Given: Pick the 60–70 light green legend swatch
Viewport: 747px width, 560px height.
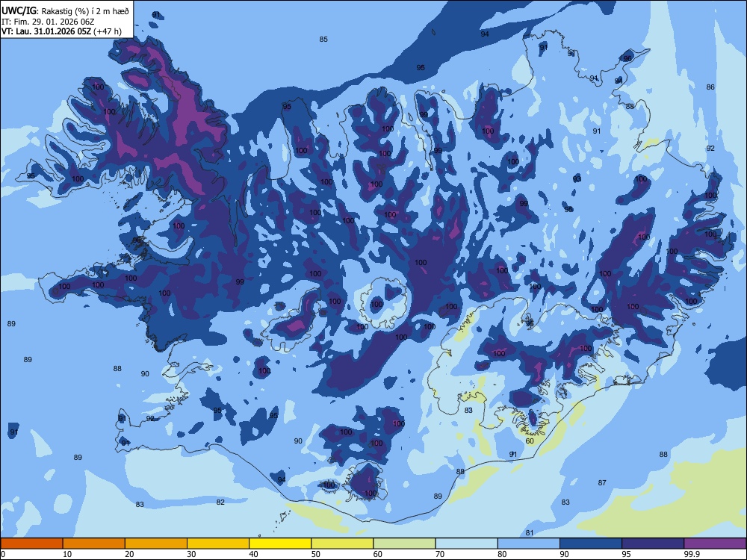Looking at the screenshot, I should [x=404, y=544].
